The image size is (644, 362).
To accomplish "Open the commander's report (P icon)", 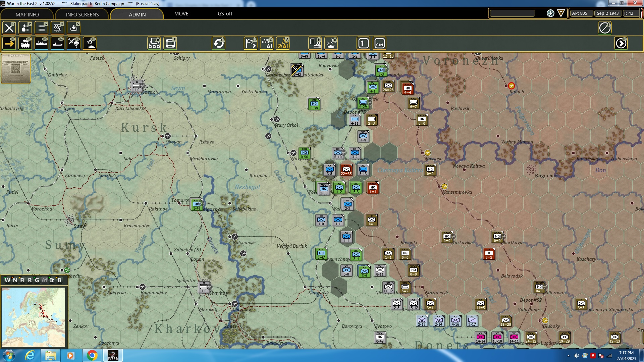I will 25,28.
